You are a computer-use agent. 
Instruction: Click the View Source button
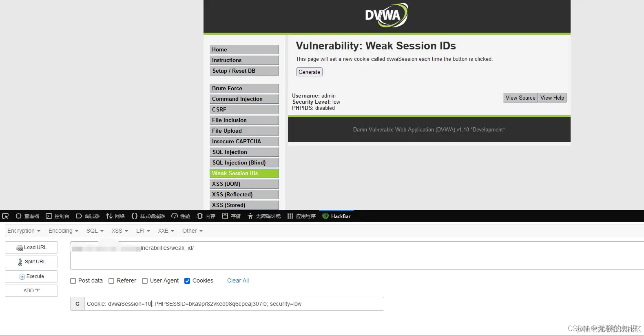pos(520,98)
